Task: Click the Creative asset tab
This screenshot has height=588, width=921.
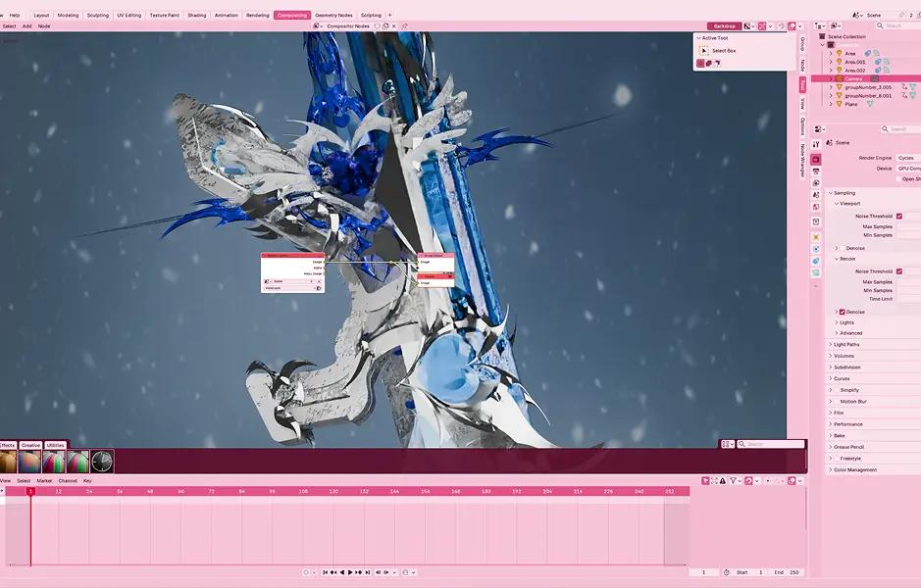Action: [x=30, y=445]
